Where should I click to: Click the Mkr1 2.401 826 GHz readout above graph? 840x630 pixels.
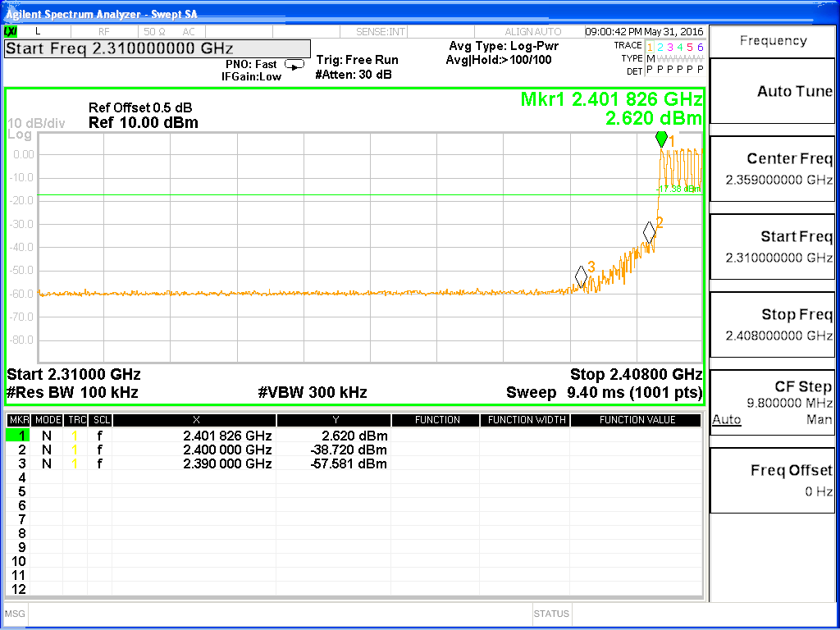[611, 99]
